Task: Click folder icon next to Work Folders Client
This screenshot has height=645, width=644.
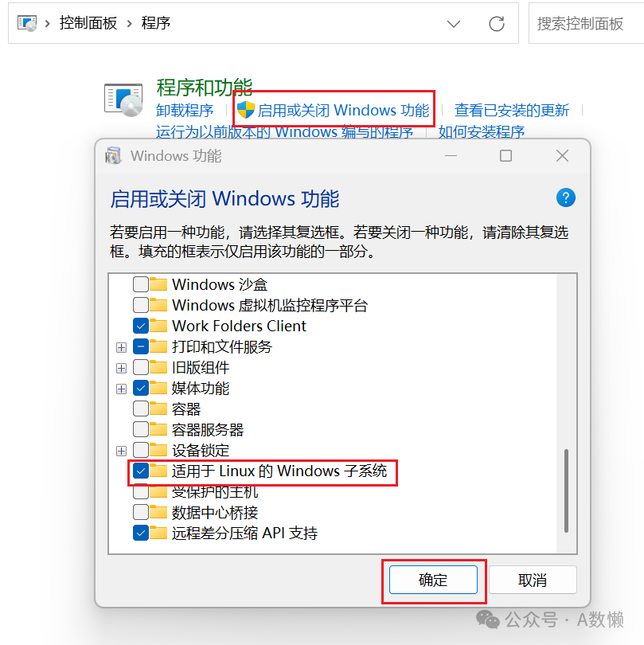Action: pos(158,326)
